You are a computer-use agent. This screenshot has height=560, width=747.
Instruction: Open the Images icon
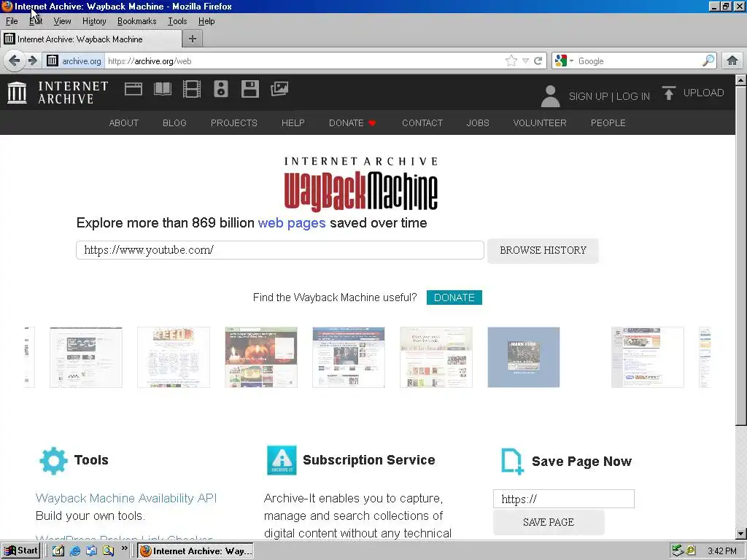pos(279,89)
